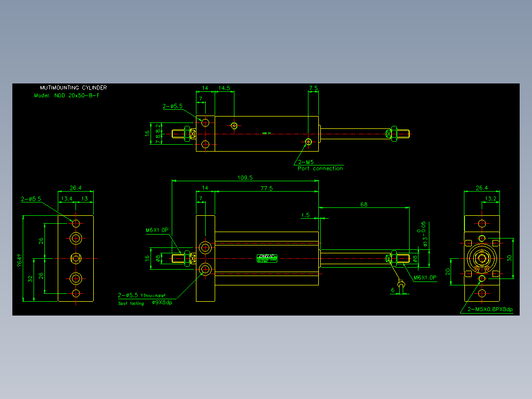The width and height of the screenshot is (532, 399).
Task: Select the 13.4 dimension in left view
Action: (x=67, y=199)
